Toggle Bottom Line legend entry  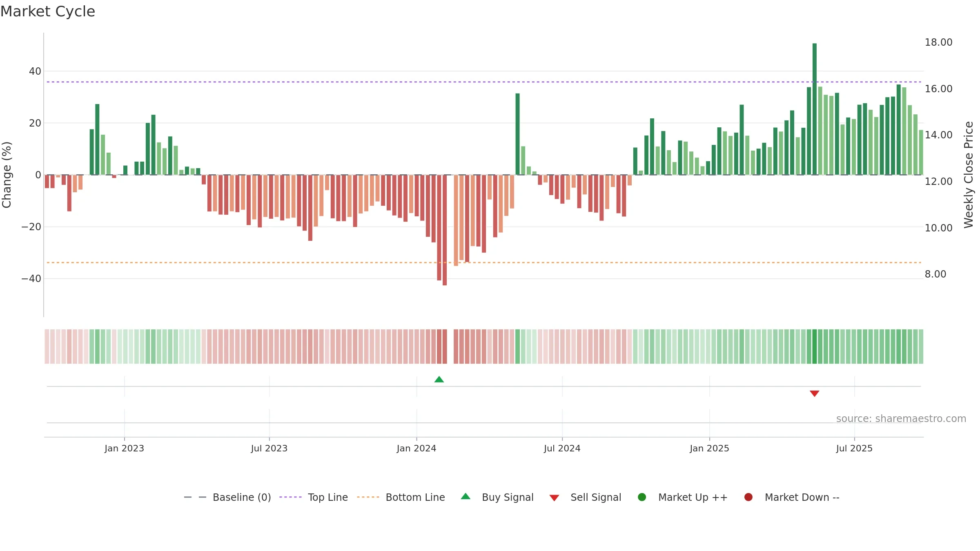[x=401, y=497]
